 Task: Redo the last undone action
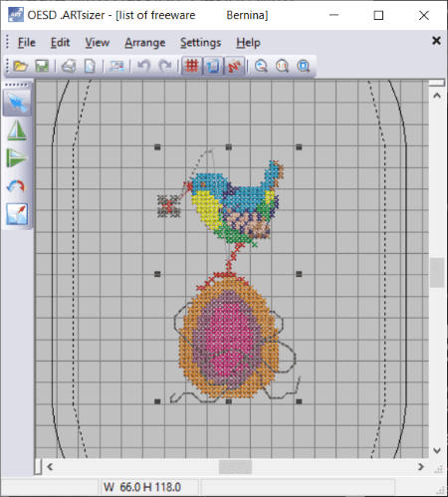click(165, 66)
